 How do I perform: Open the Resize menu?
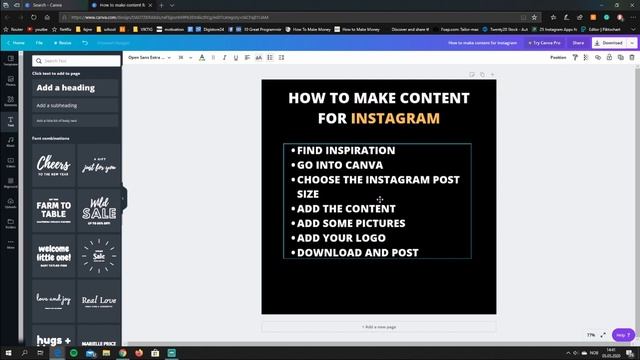click(x=62, y=43)
